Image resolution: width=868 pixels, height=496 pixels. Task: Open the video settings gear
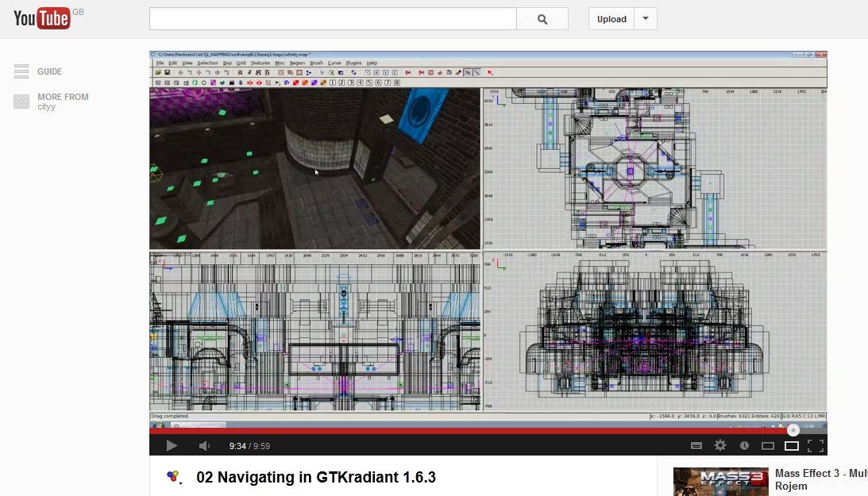click(720, 446)
